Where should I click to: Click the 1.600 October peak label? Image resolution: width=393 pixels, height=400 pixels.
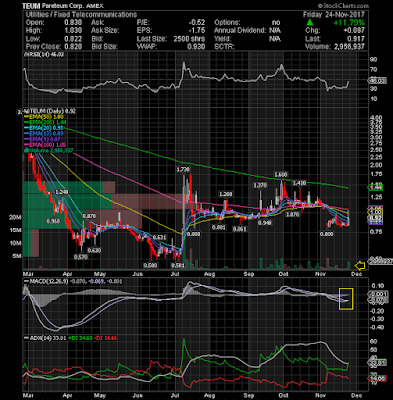[281, 175]
